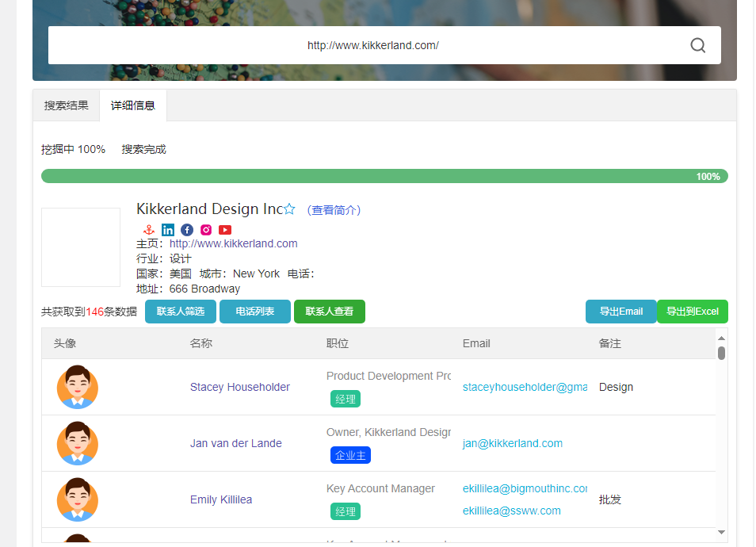The width and height of the screenshot is (756, 547).
Task: Visit the http://www.kikkerland.com homepage link
Action: click(233, 243)
